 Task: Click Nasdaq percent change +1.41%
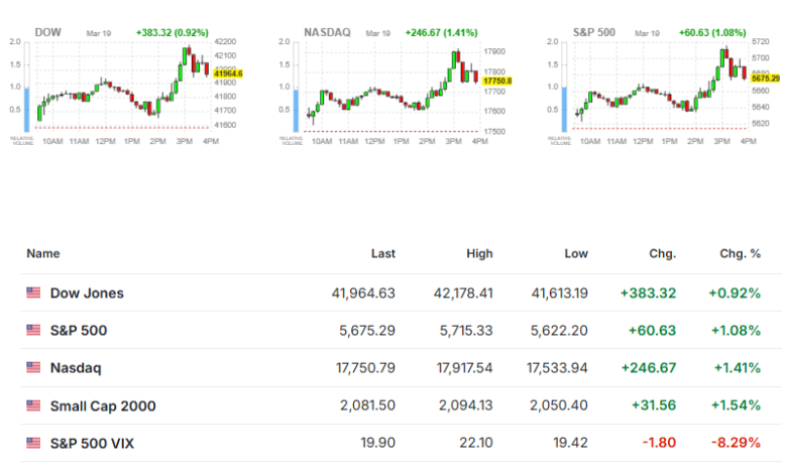737,368
